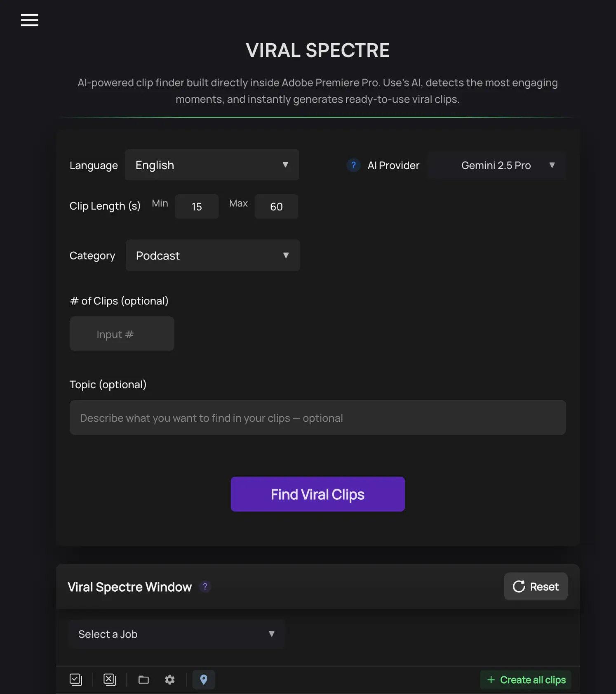Open the Language dropdown

pyautogui.click(x=212, y=165)
